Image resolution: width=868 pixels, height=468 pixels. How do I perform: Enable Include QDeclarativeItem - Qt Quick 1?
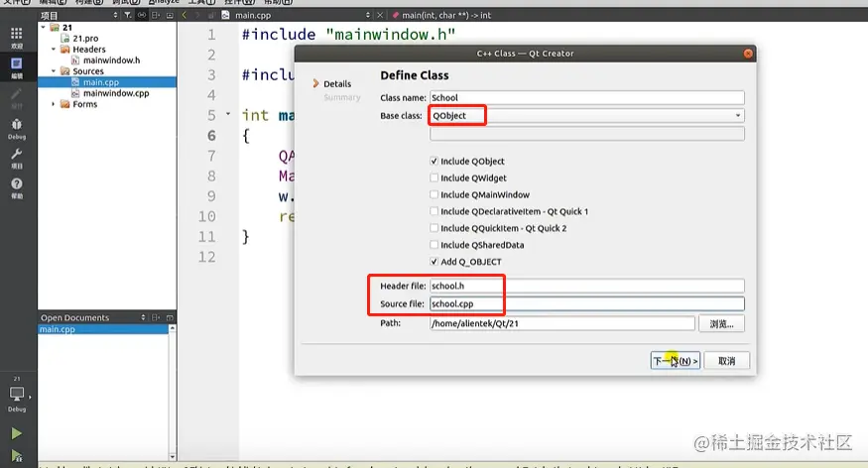tap(434, 211)
